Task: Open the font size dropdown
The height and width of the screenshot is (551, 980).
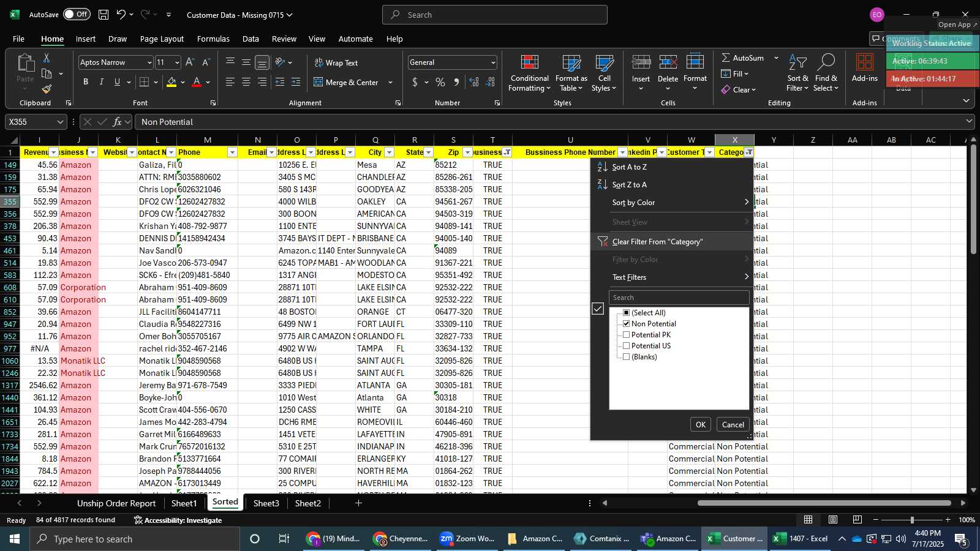Action: (x=177, y=62)
